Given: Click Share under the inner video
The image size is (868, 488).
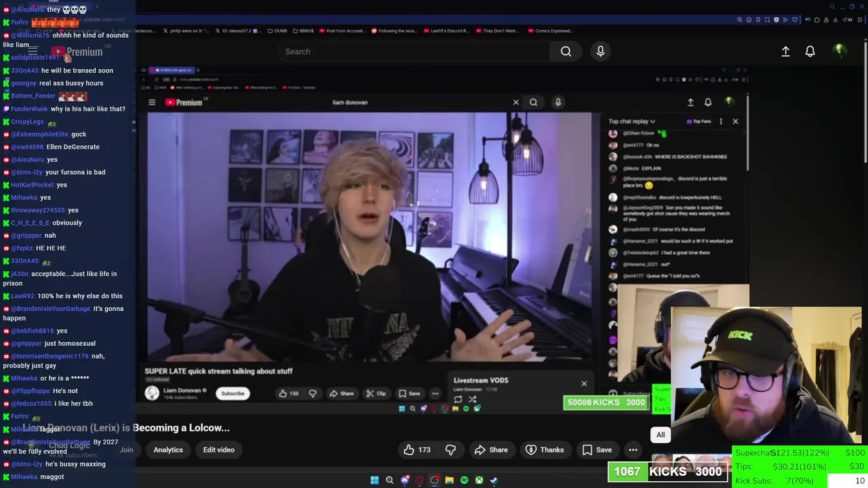Looking at the screenshot, I should [x=342, y=394].
